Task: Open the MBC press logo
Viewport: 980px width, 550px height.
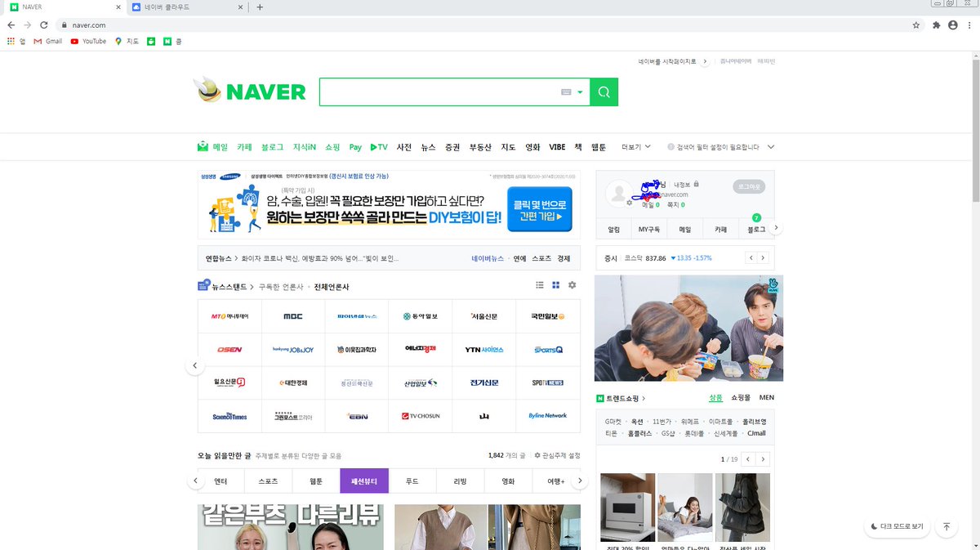Action: click(293, 316)
